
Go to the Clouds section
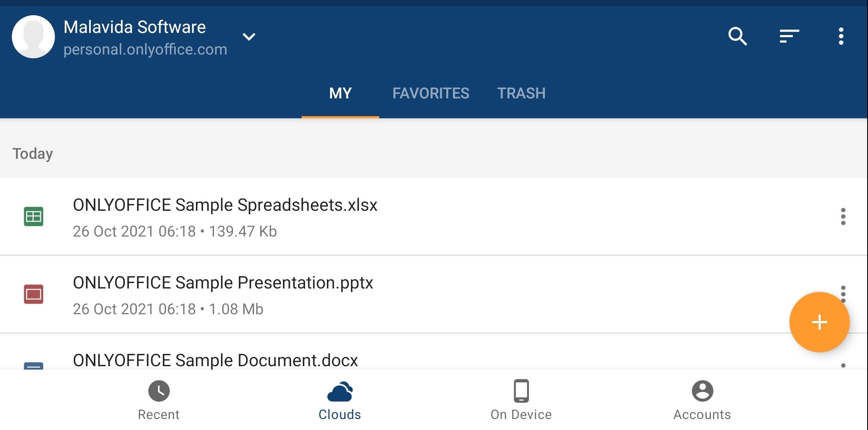(x=340, y=400)
